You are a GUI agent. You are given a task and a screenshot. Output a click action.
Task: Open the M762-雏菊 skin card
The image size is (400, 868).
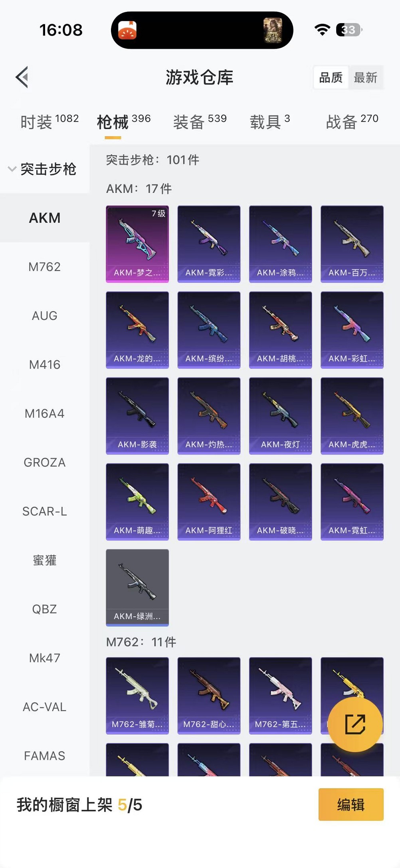click(x=137, y=696)
